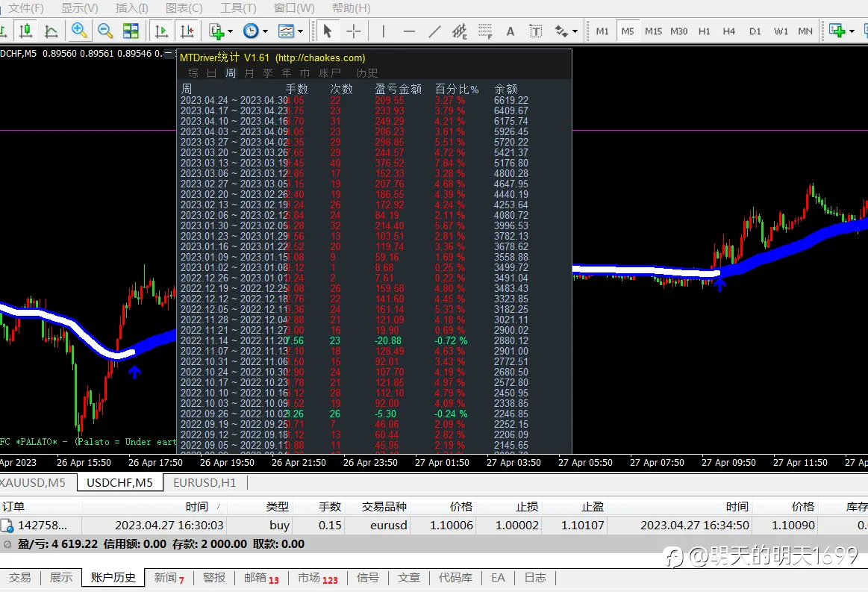The height and width of the screenshot is (592, 868).
Task: Select 月 view in MTDriver stats
Action: [x=249, y=73]
